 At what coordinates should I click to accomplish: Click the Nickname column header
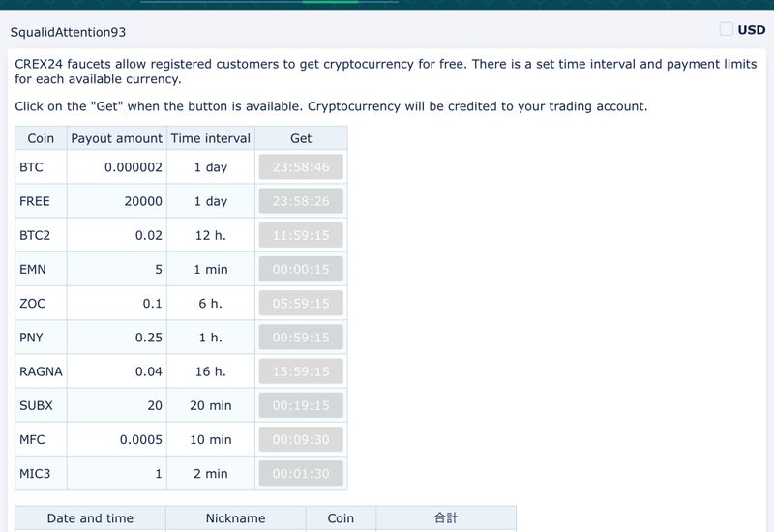pyautogui.click(x=235, y=518)
